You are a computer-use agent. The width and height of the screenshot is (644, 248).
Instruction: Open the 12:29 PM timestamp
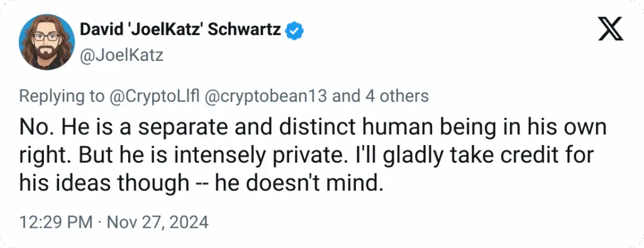(55, 223)
